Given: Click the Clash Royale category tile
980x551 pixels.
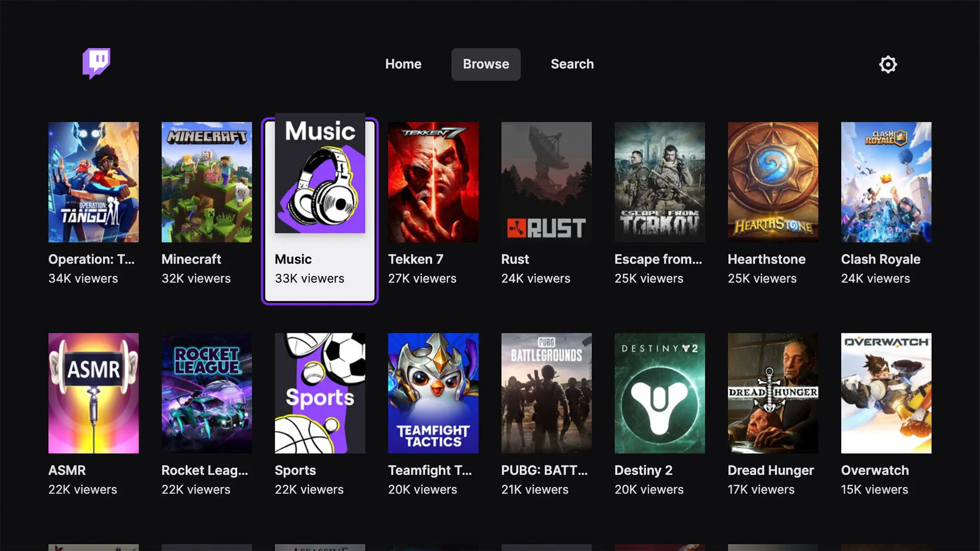Looking at the screenshot, I should 886,182.
